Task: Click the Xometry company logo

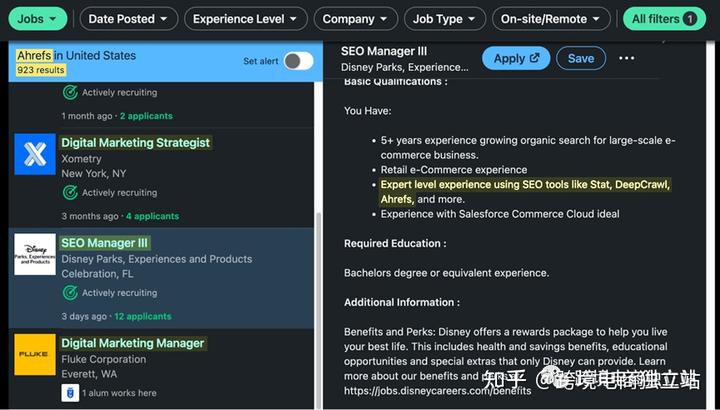Action: pos(35,154)
